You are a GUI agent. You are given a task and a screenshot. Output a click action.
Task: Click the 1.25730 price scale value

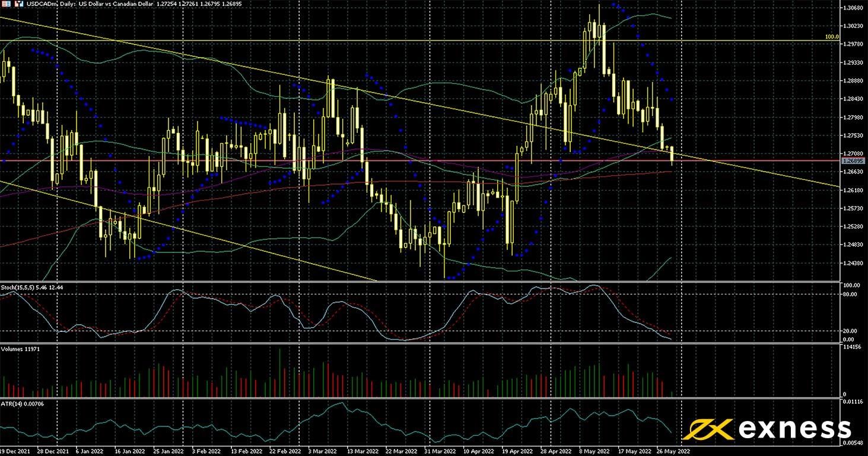point(853,208)
